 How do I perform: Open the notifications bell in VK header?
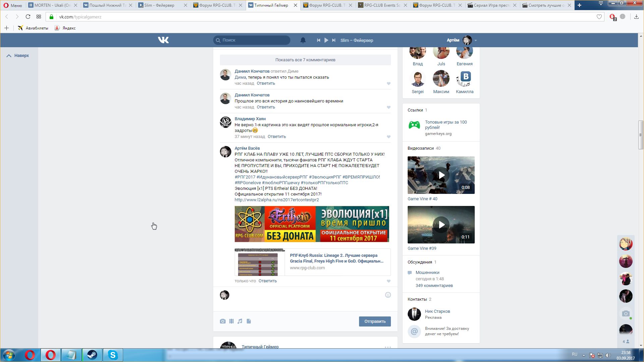click(x=303, y=40)
